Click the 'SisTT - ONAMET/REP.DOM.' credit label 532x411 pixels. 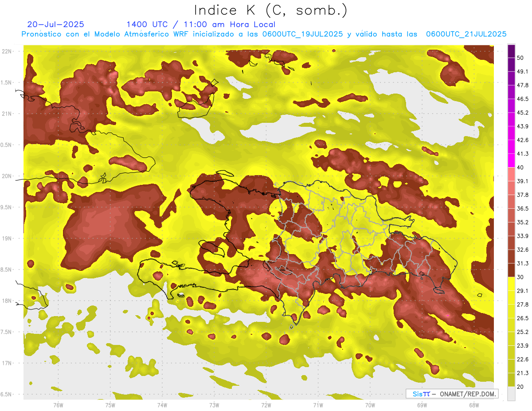(453, 394)
